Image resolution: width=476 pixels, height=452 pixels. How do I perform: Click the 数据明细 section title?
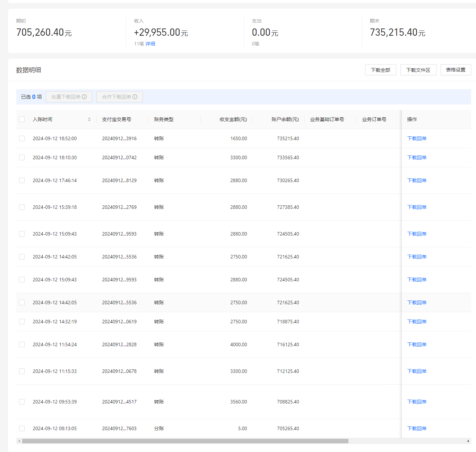pos(28,70)
